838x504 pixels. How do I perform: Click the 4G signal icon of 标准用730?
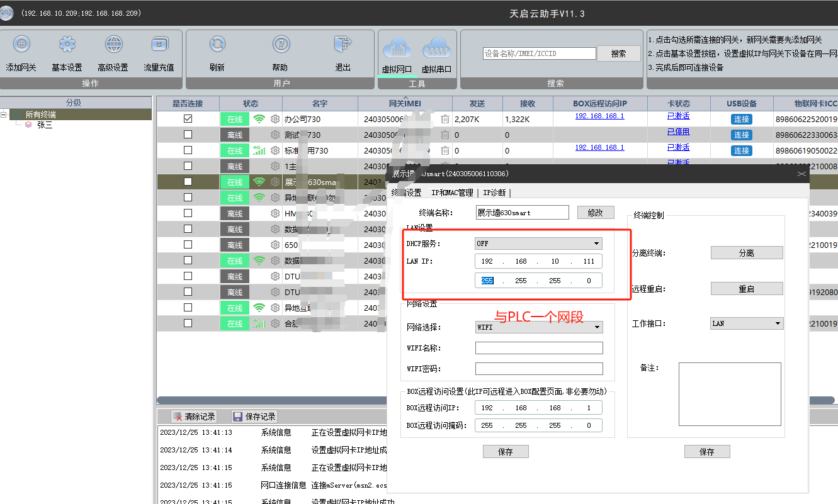[259, 150]
